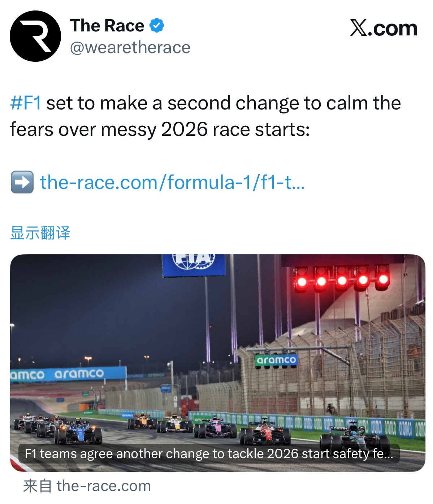Open The Race profile avatar logo
Viewport: 433px width, 504px height.
35,36
